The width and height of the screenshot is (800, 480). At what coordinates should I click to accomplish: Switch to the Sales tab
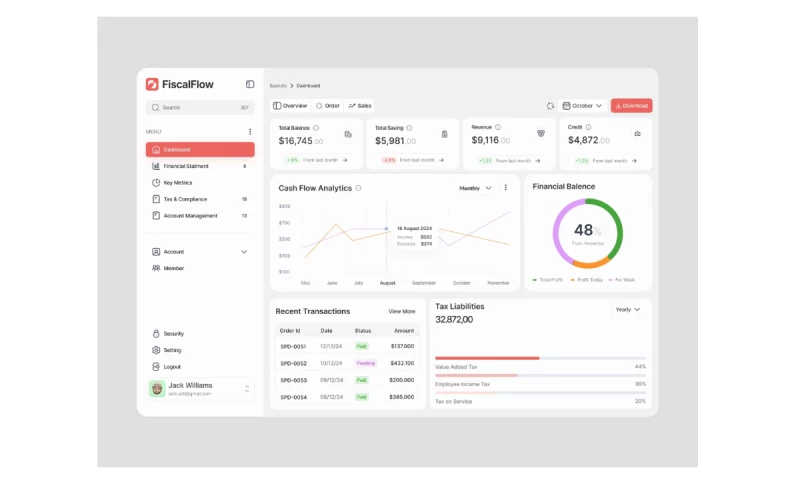click(x=360, y=106)
